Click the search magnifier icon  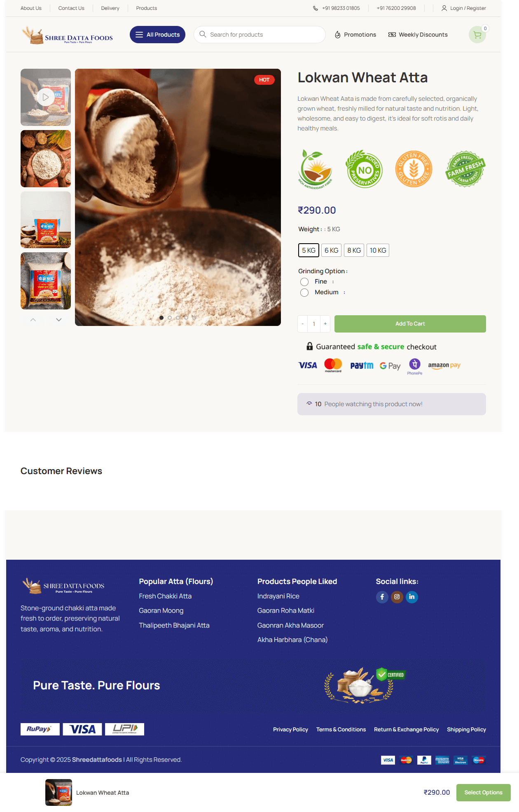click(203, 34)
